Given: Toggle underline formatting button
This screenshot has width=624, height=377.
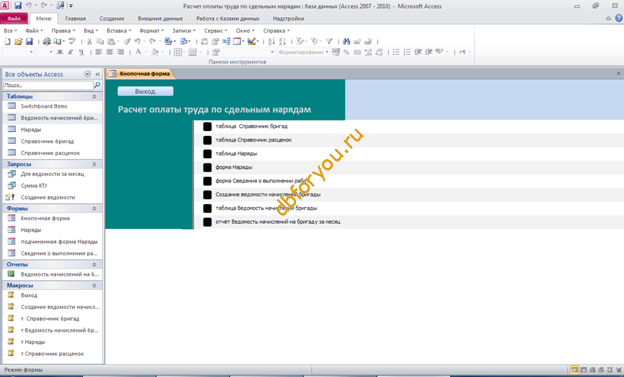Looking at the screenshot, I should click(81, 52).
